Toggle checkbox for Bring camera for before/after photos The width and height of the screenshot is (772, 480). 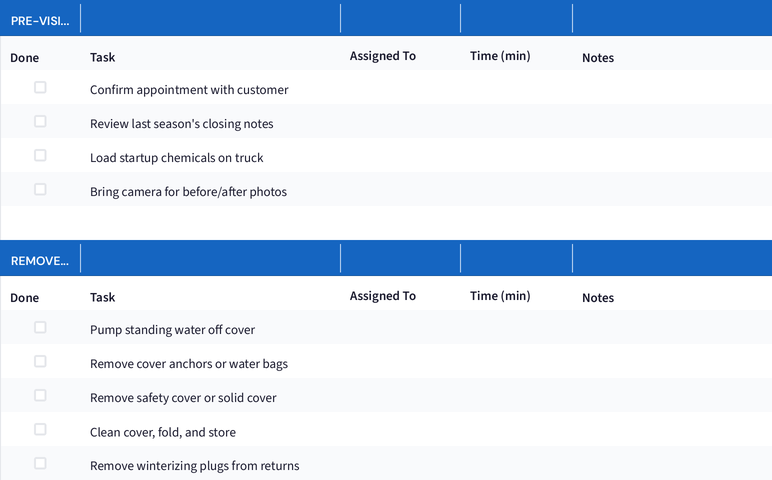click(x=40, y=190)
